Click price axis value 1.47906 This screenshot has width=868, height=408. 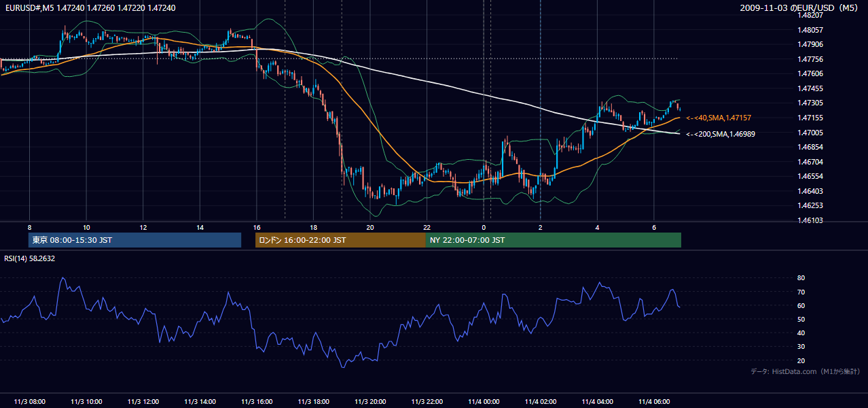[x=811, y=44]
